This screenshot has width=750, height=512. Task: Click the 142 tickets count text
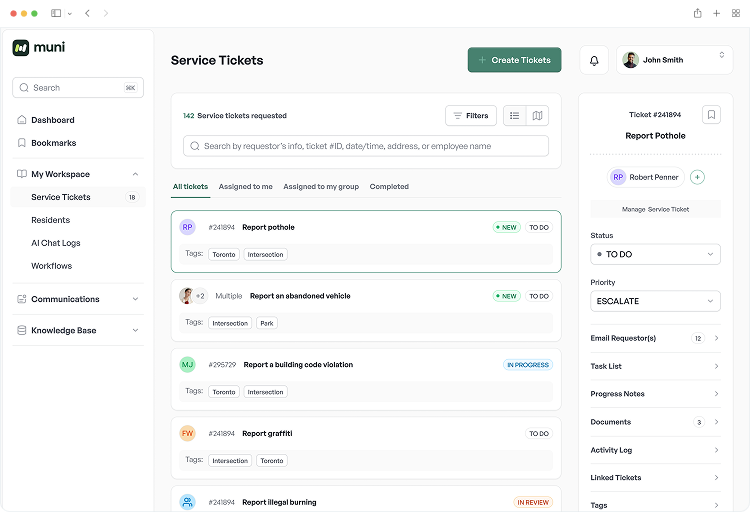pyautogui.click(x=234, y=116)
